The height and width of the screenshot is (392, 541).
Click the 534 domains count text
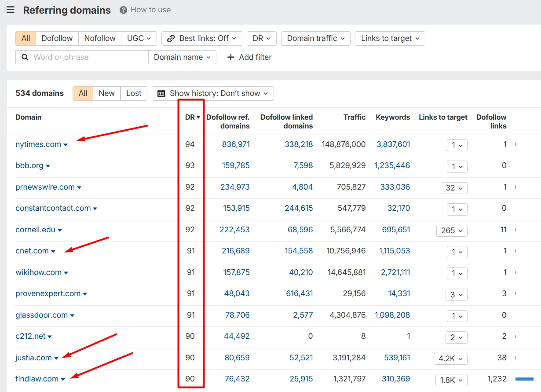point(40,93)
